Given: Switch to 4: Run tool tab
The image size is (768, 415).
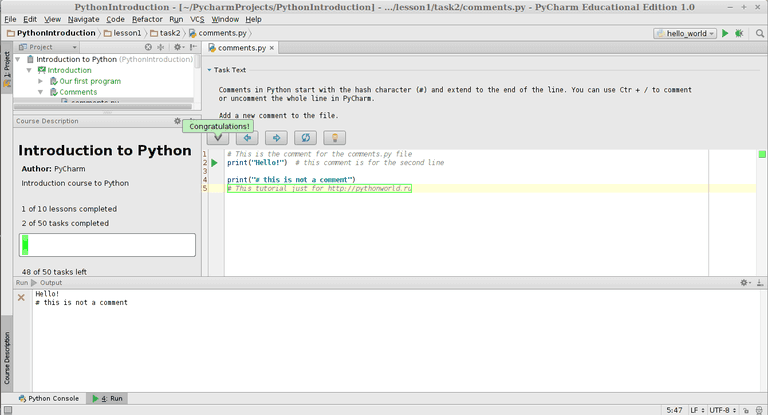Looking at the screenshot, I should pyautogui.click(x=107, y=398).
